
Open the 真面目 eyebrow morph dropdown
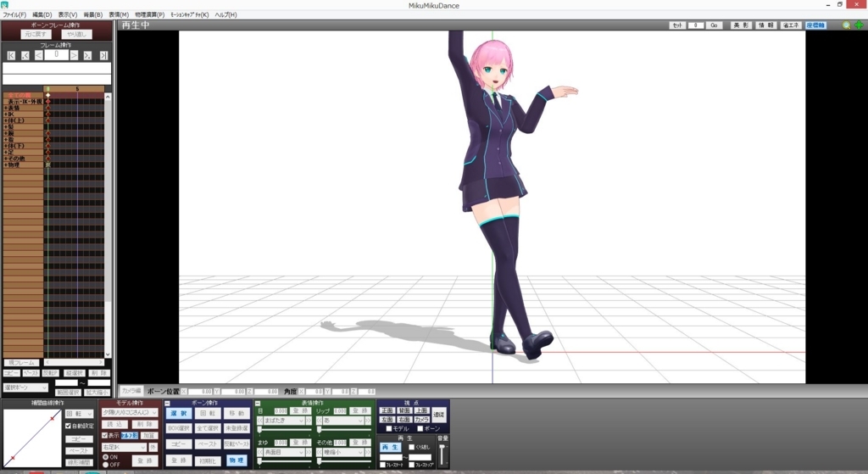pyautogui.click(x=284, y=453)
